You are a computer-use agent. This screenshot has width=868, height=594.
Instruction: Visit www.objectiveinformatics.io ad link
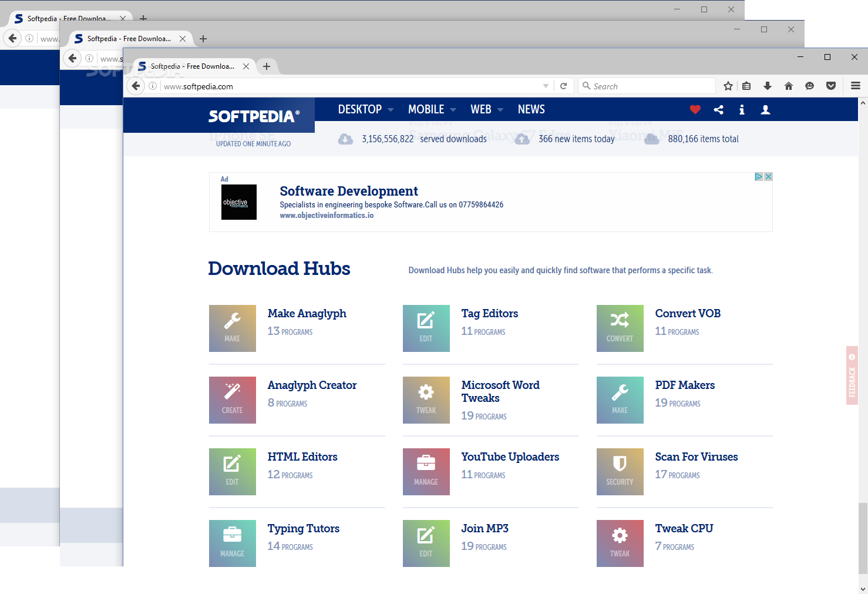327,216
